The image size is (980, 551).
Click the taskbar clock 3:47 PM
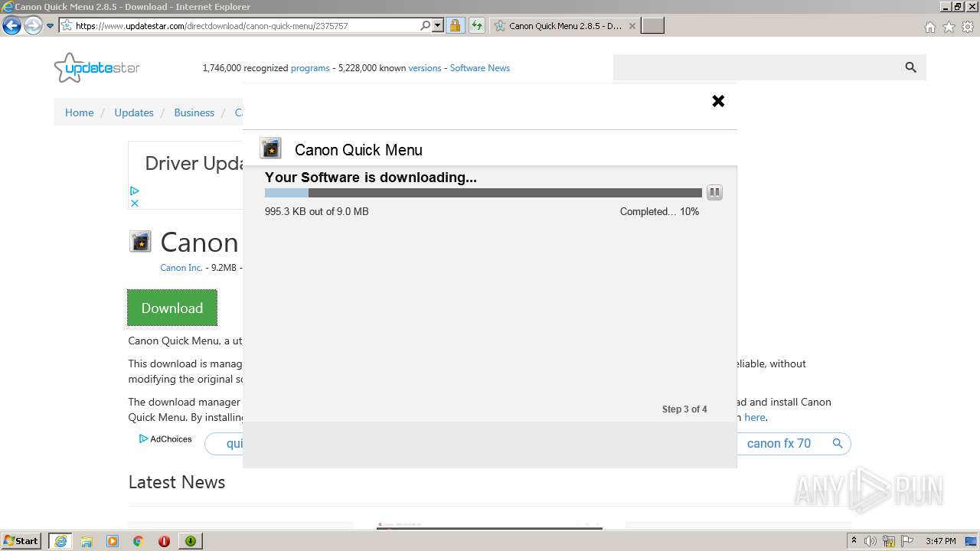click(940, 541)
